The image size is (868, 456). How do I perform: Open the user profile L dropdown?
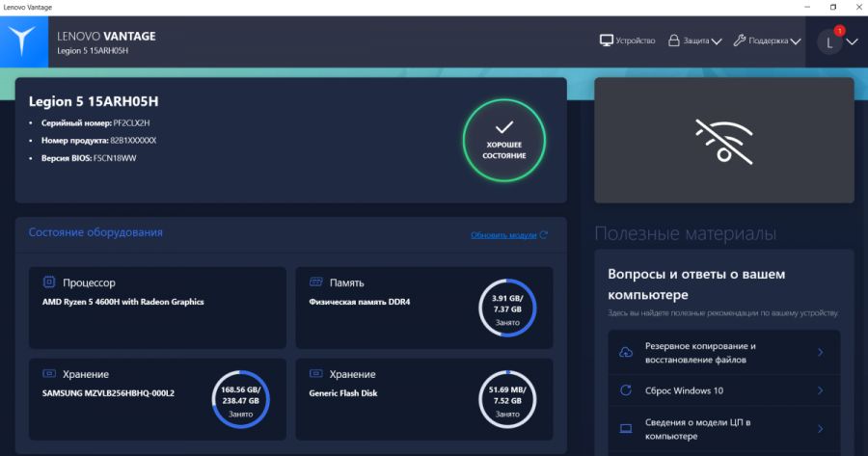click(x=837, y=41)
